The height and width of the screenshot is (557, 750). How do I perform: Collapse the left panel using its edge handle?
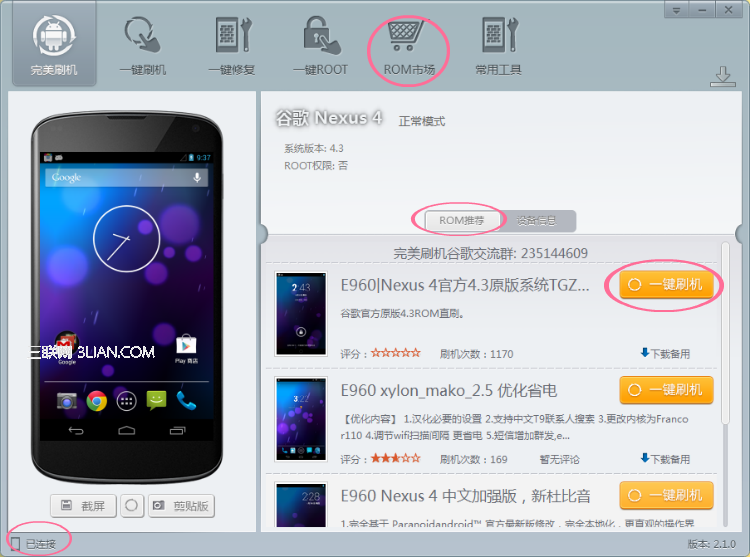(x=261, y=234)
